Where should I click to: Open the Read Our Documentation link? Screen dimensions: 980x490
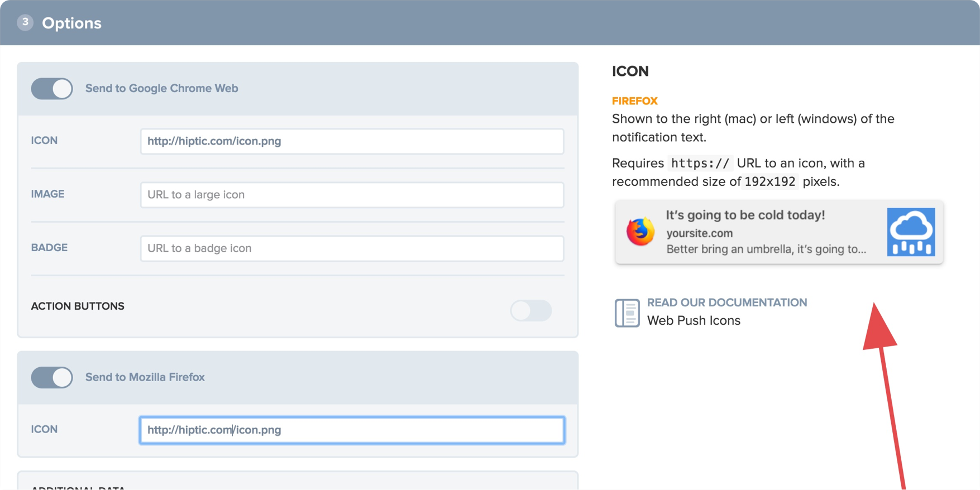tap(727, 302)
